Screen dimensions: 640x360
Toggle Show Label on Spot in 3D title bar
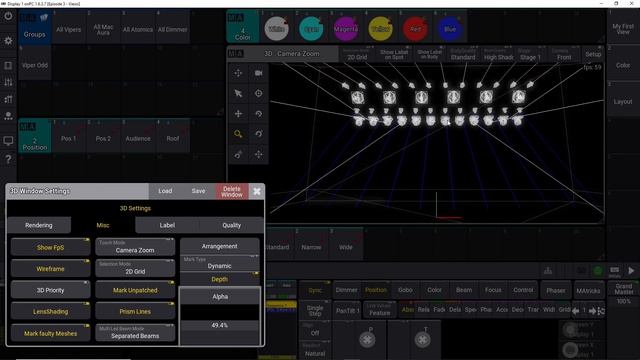click(394, 54)
